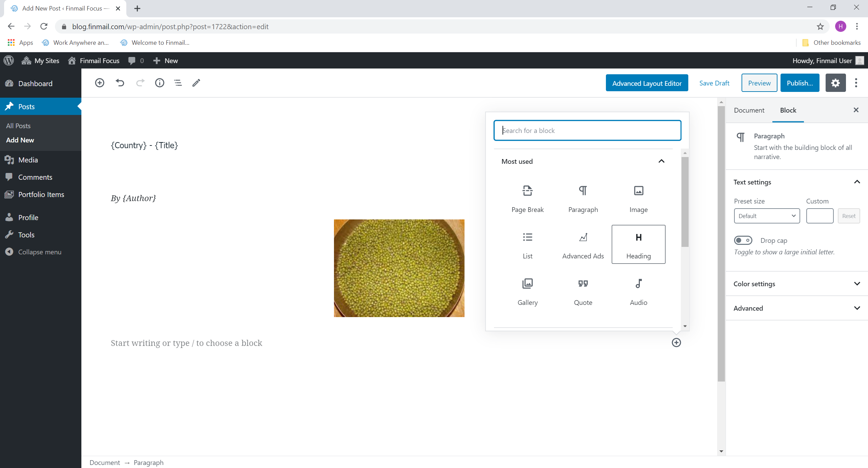Insert a Quote block

(583, 291)
